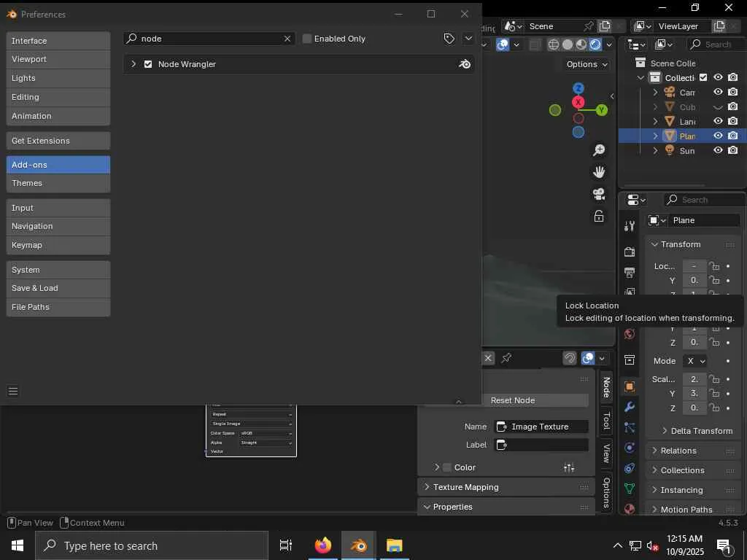Toggle lock on Scale Y
747x560 pixels.
click(714, 393)
